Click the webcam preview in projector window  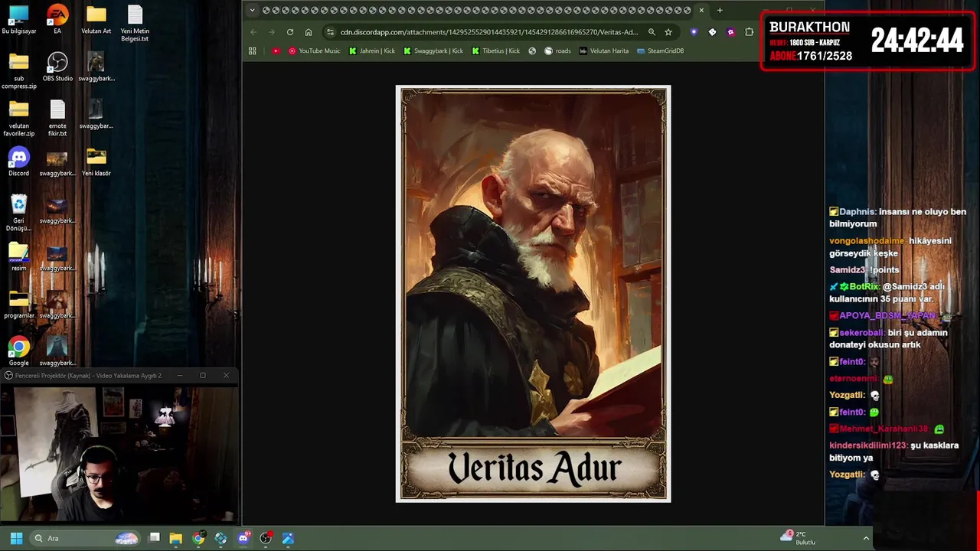(119, 454)
